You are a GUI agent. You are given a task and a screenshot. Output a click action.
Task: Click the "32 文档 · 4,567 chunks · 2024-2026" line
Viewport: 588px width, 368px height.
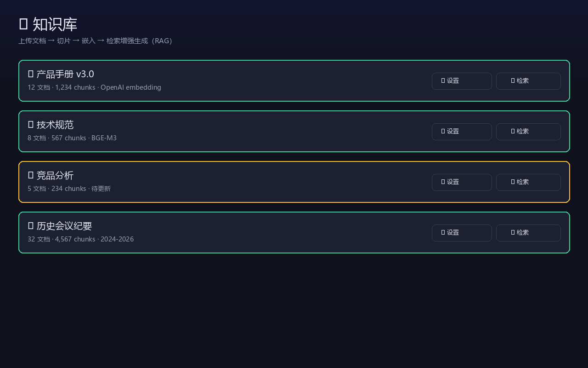[x=80, y=239]
